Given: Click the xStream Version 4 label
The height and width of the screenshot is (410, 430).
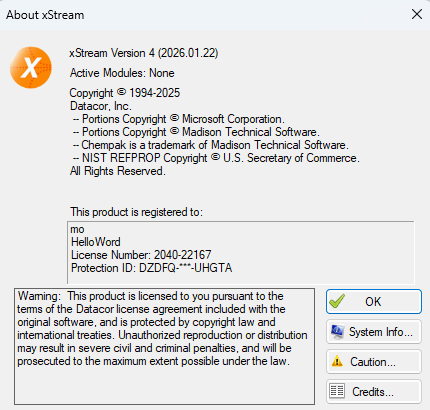Looking at the screenshot, I should (144, 53).
